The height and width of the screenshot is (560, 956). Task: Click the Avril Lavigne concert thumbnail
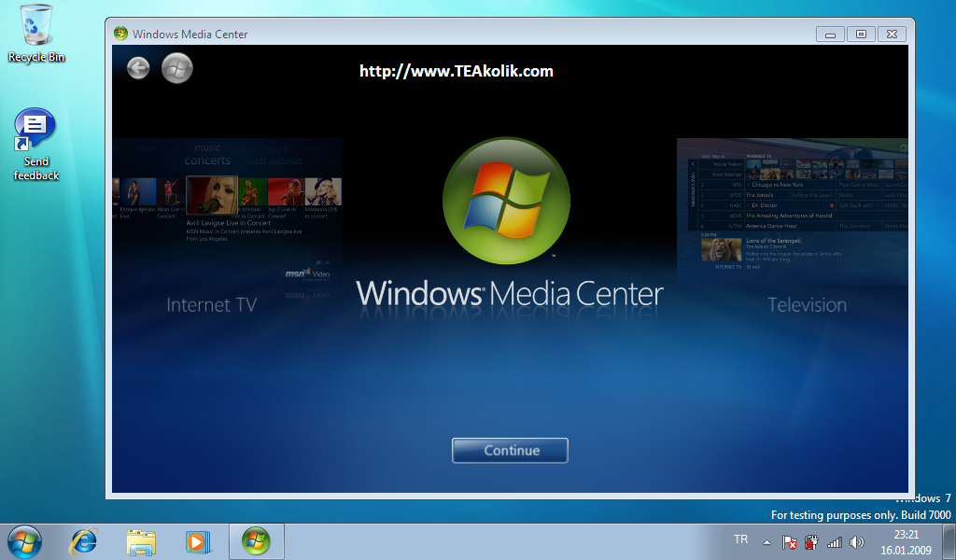pos(212,195)
